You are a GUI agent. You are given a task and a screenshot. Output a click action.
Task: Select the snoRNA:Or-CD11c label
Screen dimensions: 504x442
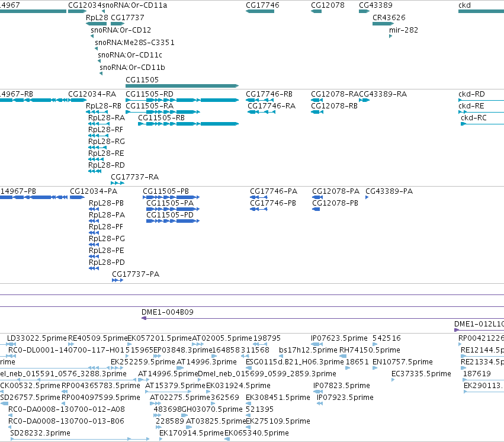130,55
